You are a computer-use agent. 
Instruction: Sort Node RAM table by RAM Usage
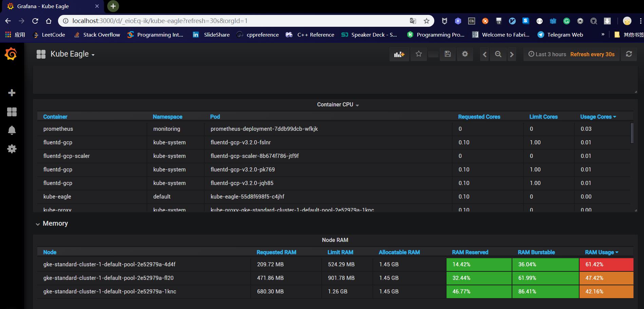point(602,252)
